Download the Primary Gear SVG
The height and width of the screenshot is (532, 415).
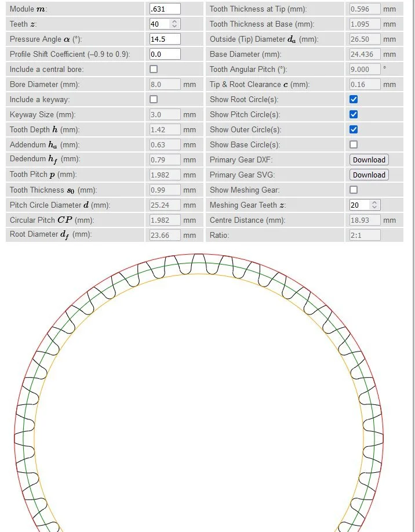[369, 175]
